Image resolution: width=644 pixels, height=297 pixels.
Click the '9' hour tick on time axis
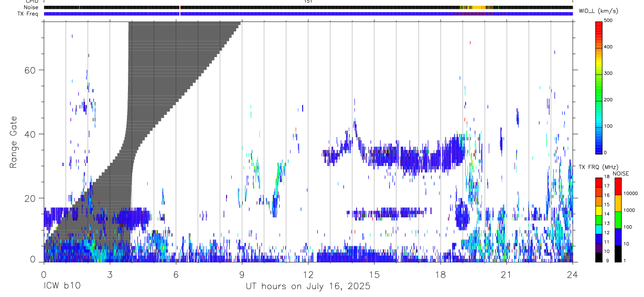(242, 274)
